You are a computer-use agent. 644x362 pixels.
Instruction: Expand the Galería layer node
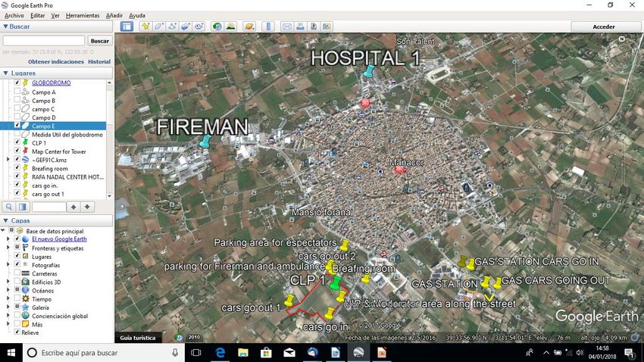[x=8, y=307]
